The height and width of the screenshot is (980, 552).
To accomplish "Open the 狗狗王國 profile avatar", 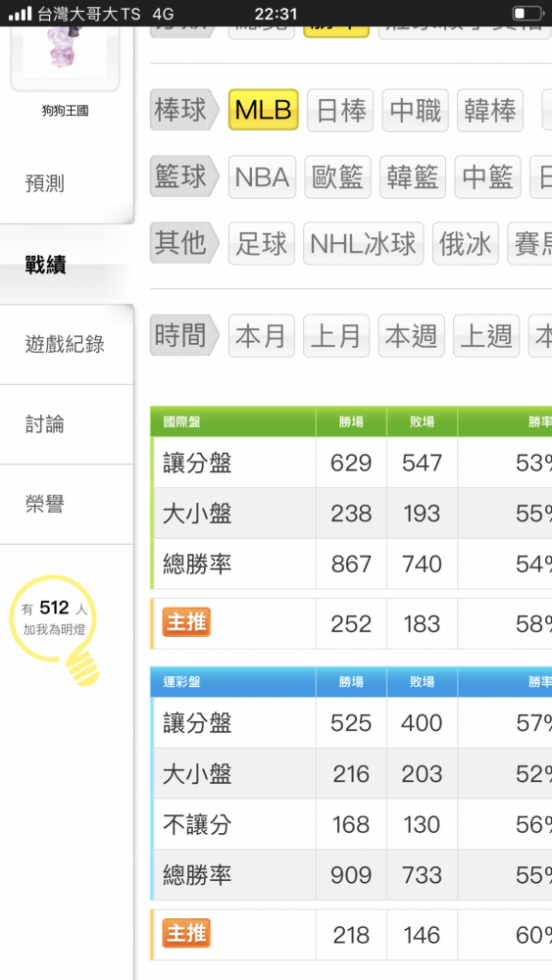I will (65, 58).
